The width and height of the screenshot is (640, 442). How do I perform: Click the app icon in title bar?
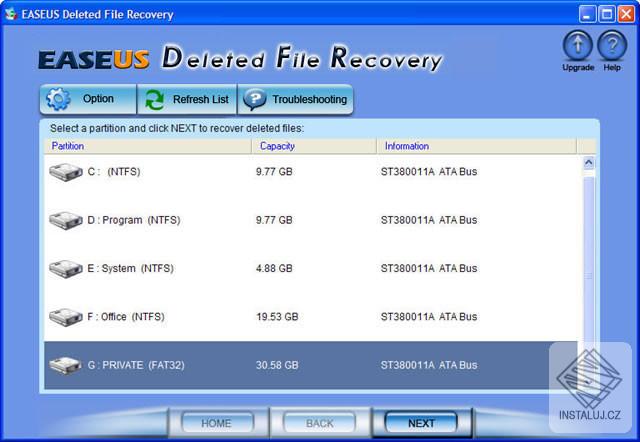[x=11, y=14]
